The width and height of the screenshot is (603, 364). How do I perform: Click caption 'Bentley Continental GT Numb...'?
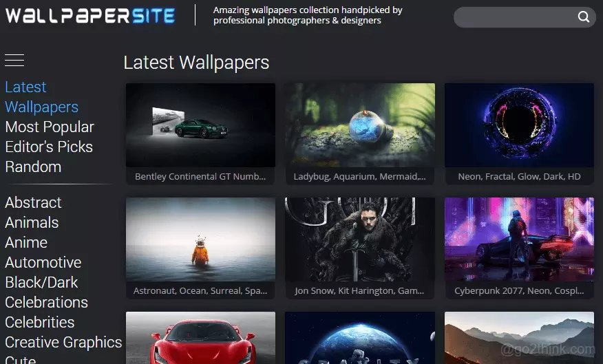click(200, 176)
